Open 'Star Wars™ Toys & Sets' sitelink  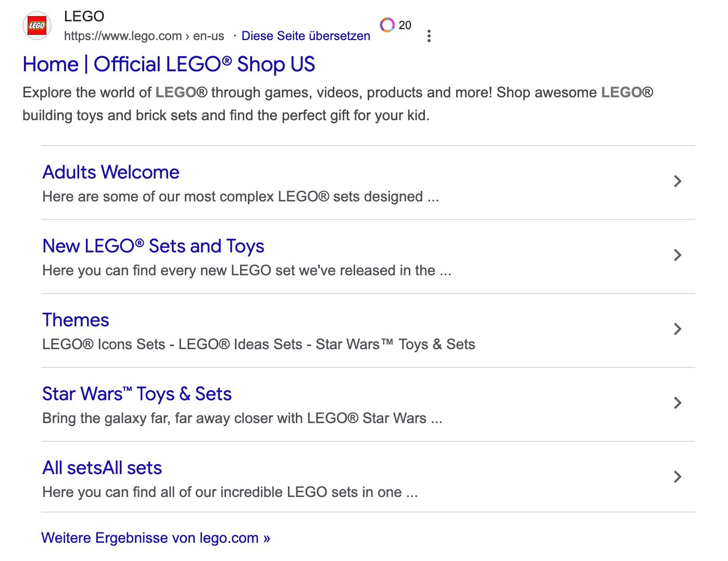pos(136,394)
